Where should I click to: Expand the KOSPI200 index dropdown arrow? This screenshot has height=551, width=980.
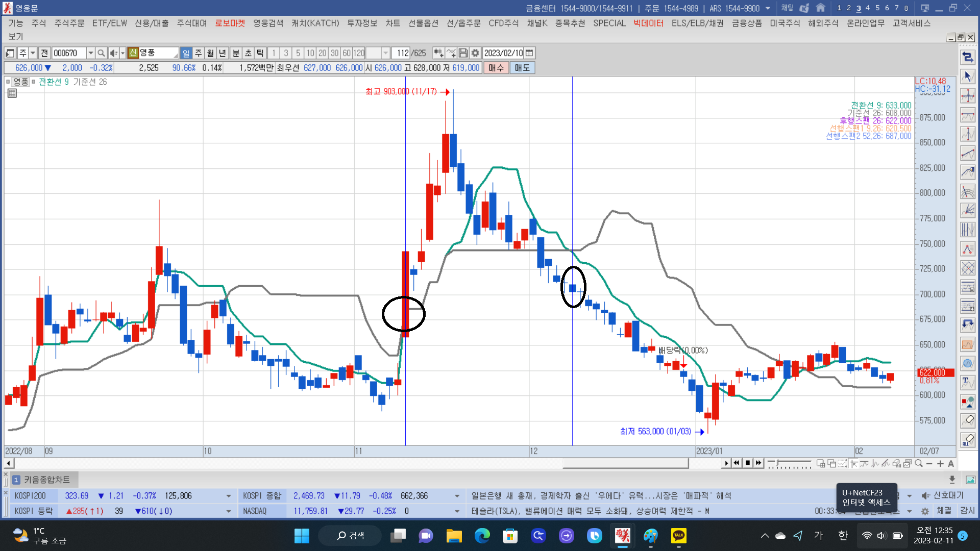[229, 496]
